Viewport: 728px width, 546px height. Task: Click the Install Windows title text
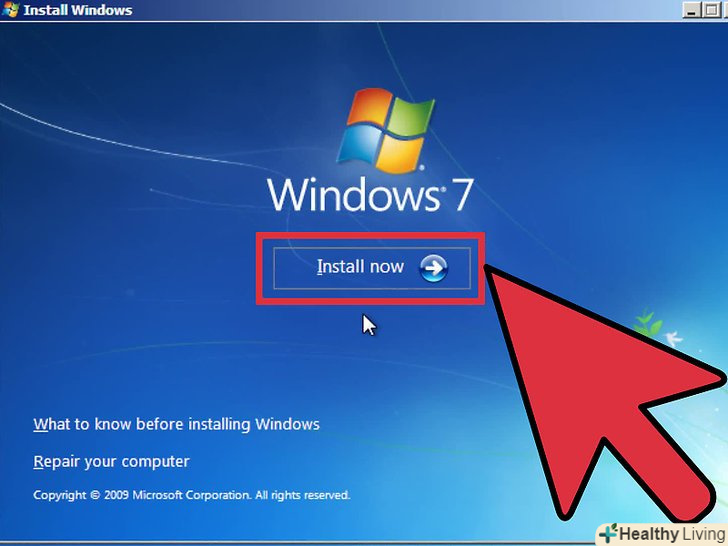(x=78, y=10)
